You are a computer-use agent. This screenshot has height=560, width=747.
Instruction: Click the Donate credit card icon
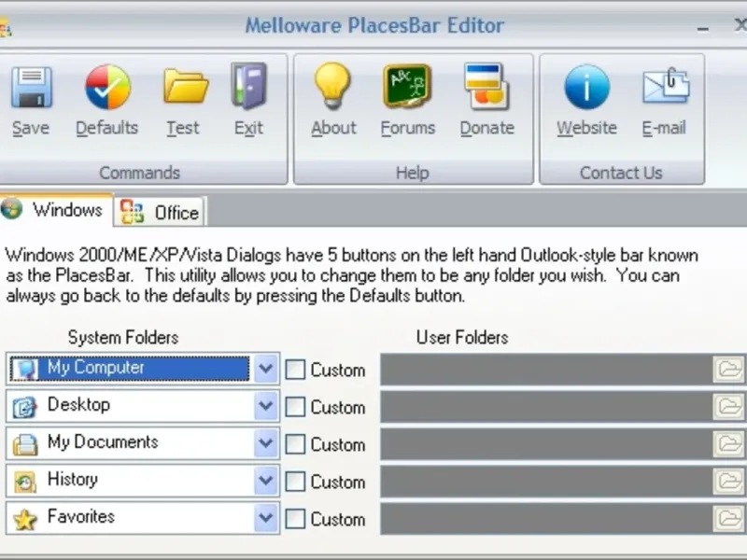pos(486,86)
